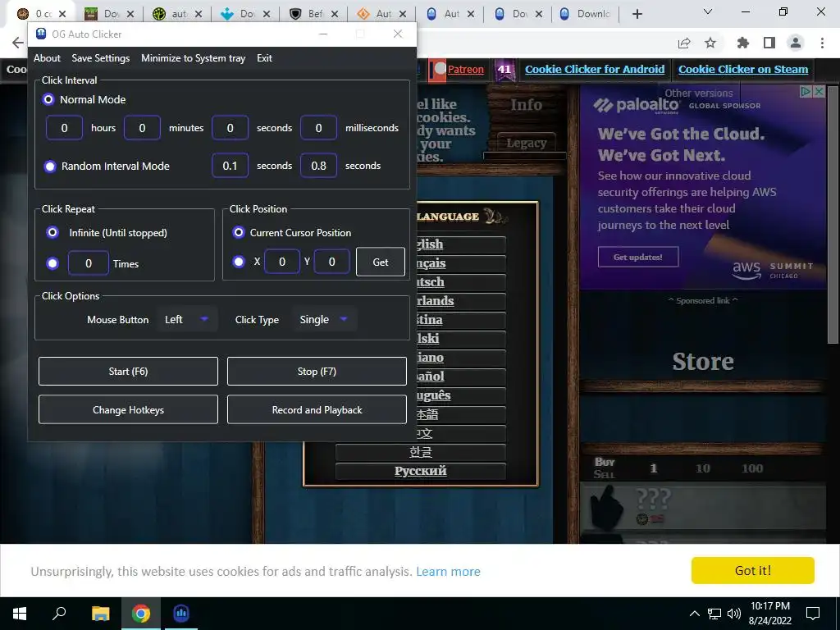
Task: Open Record and Playback
Action: tap(317, 410)
